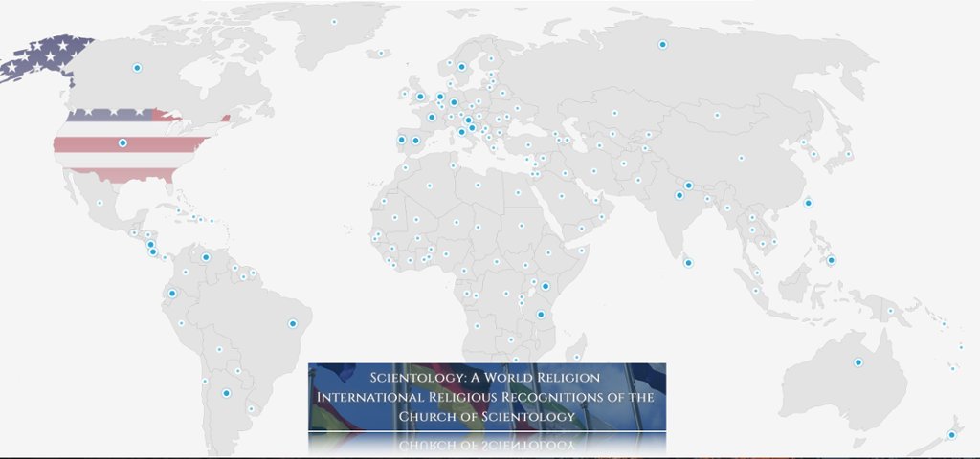Click the Mali map marker
The width and height of the screenshot is (980, 459).
[415, 219]
